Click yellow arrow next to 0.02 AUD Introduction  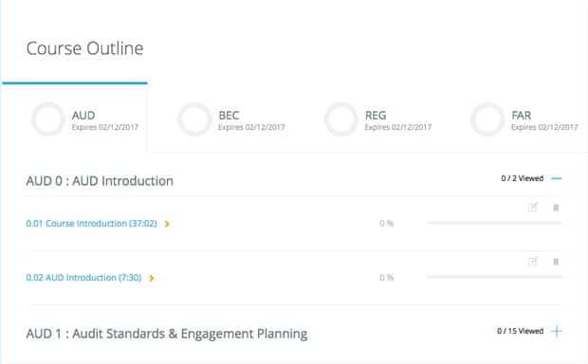152,278
